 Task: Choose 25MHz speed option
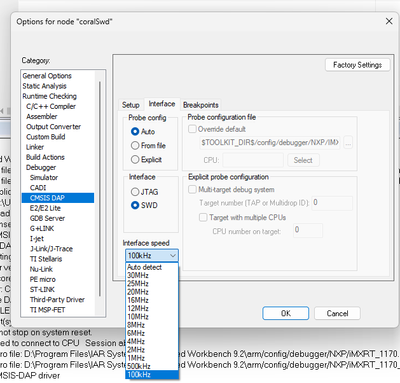tap(152, 284)
